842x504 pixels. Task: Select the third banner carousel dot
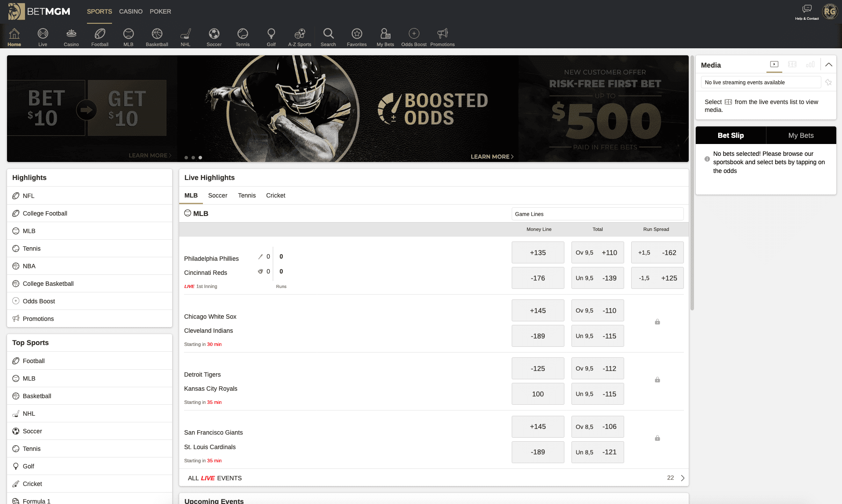point(200,157)
